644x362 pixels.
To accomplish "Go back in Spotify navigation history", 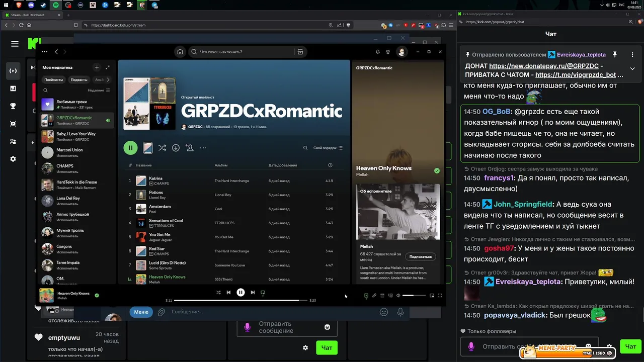I will click(x=56, y=52).
